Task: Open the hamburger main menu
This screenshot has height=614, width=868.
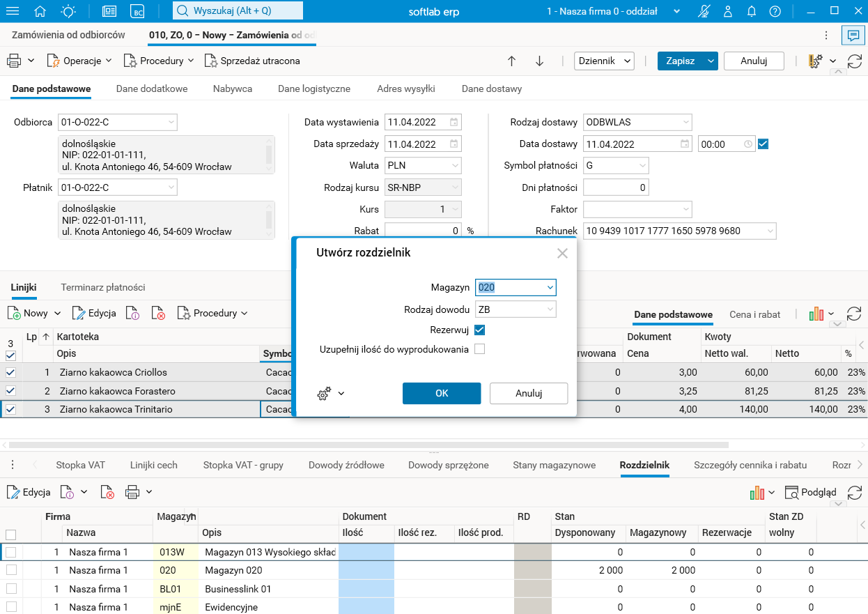Action: tap(13, 11)
